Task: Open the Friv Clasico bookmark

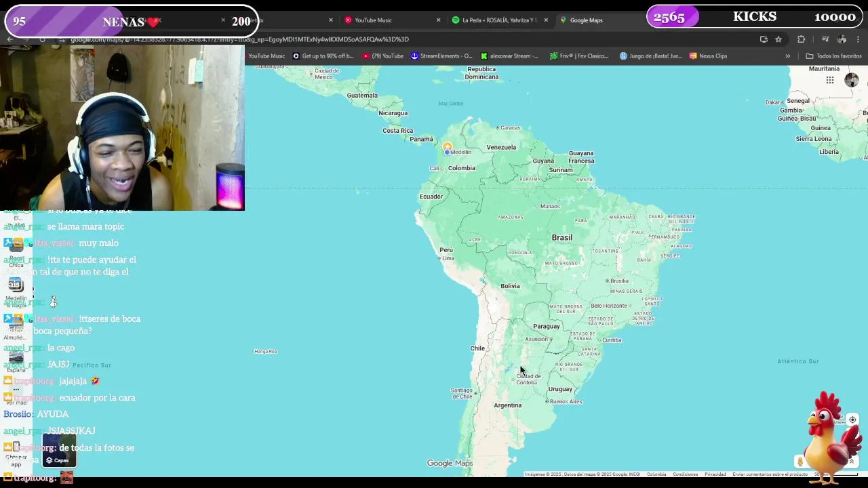Action: [580, 56]
